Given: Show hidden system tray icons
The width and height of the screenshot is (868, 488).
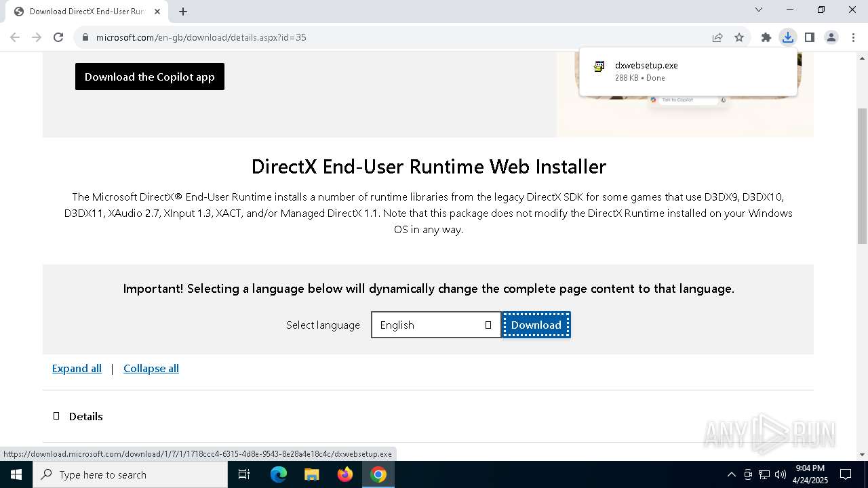Looking at the screenshot, I should (731, 474).
